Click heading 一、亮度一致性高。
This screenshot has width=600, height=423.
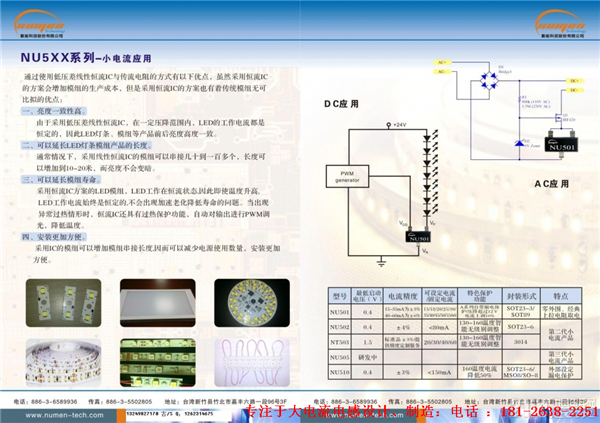54,111
